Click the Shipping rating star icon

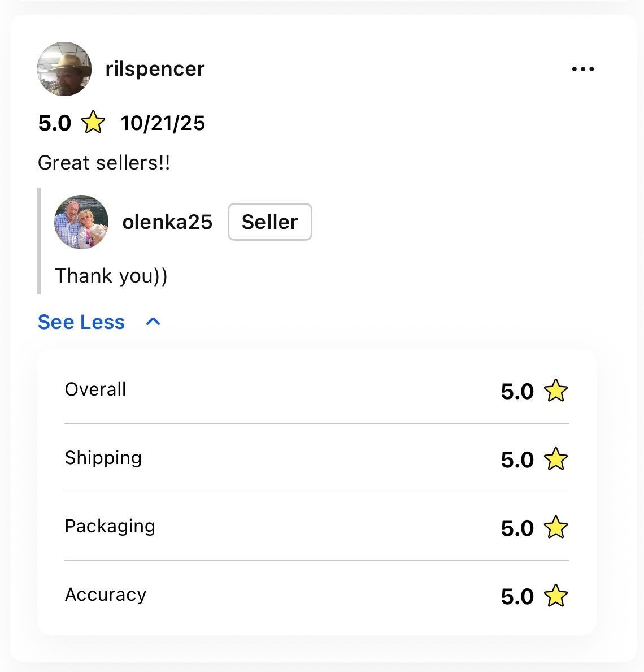[555, 459]
